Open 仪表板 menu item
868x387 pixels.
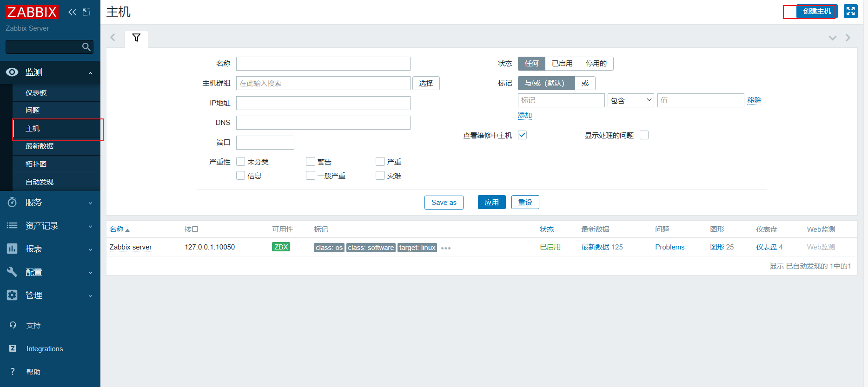56,93
